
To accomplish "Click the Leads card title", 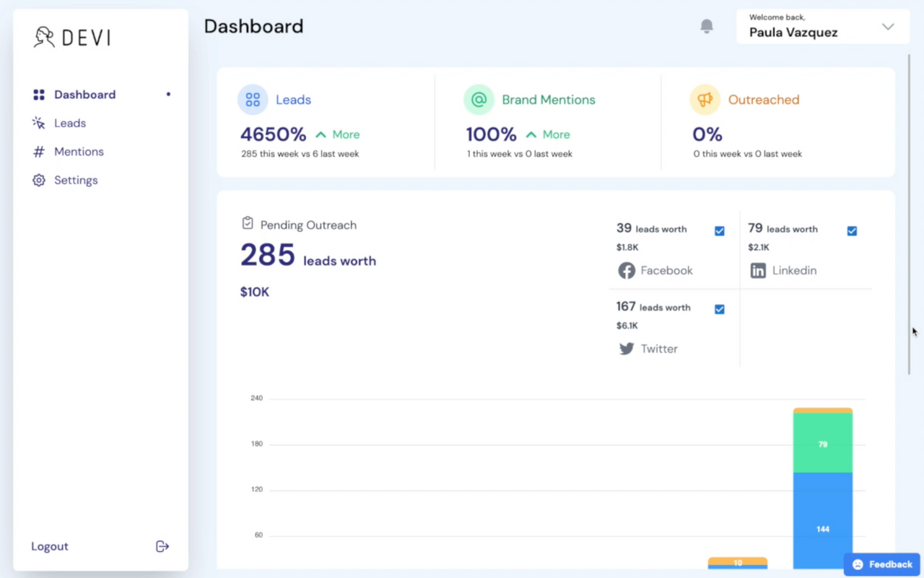I will (x=293, y=100).
